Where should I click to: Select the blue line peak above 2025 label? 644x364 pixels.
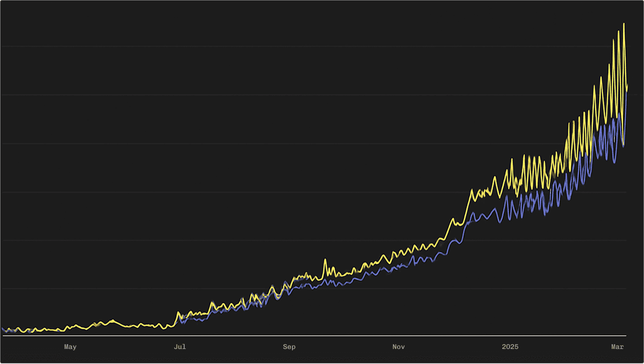point(506,197)
